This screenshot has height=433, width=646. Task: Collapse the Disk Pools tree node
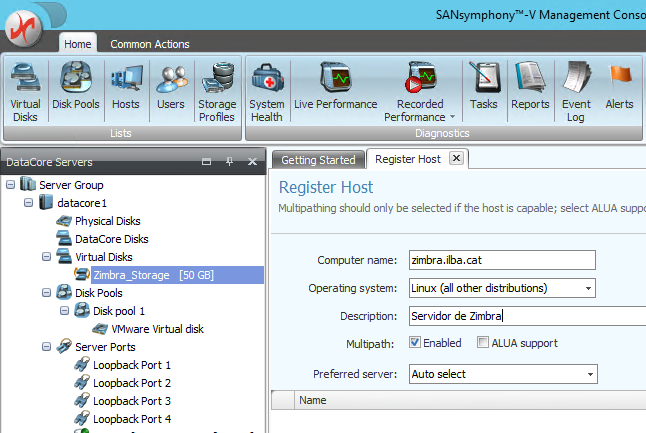(47, 293)
